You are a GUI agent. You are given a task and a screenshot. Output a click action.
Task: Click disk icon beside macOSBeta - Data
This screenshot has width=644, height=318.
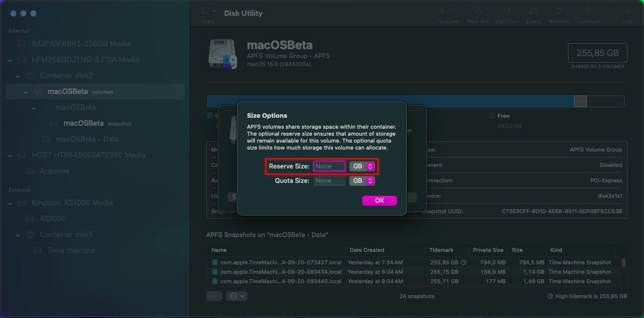tap(46, 139)
